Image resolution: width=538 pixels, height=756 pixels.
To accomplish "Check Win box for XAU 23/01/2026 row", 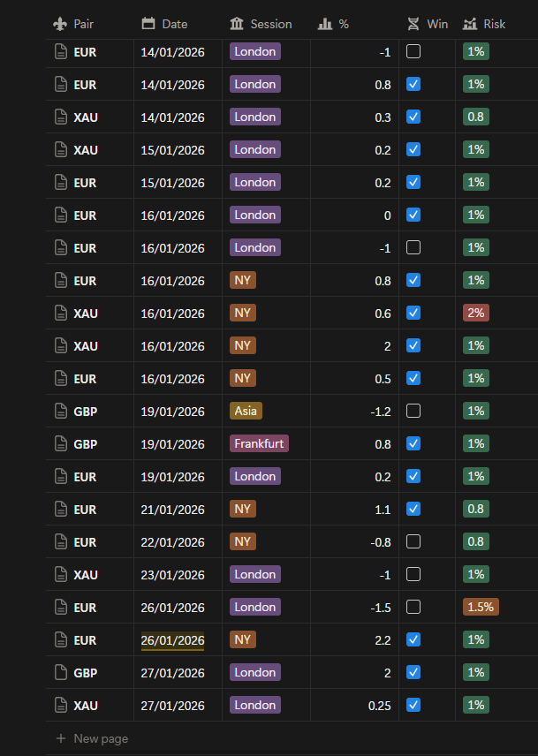I will click(413, 574).
